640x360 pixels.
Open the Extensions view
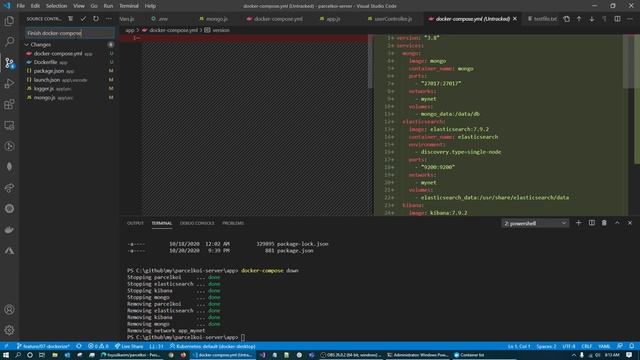(x=9, y=104)
